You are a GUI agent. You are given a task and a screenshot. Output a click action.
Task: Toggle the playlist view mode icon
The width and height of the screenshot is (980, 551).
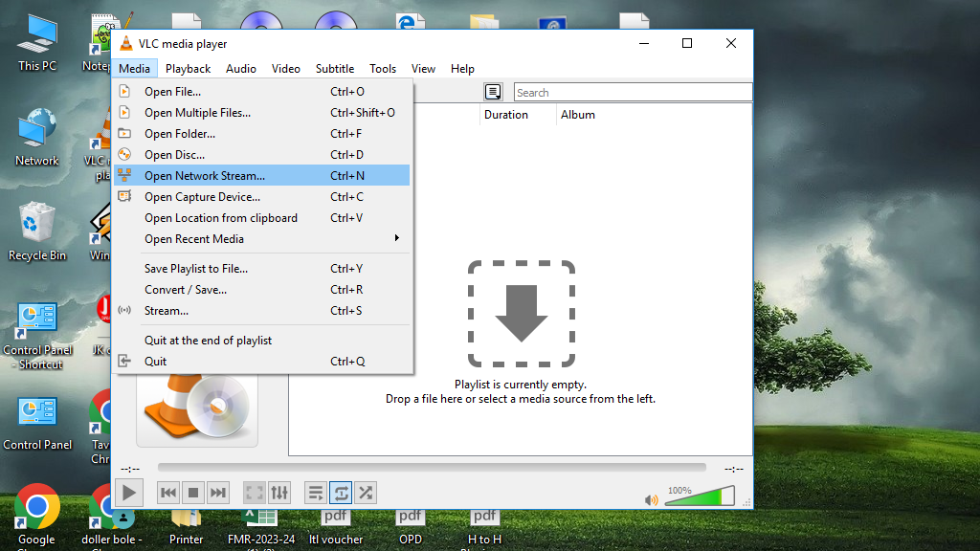pyautogui.click(x=493, y=92)
